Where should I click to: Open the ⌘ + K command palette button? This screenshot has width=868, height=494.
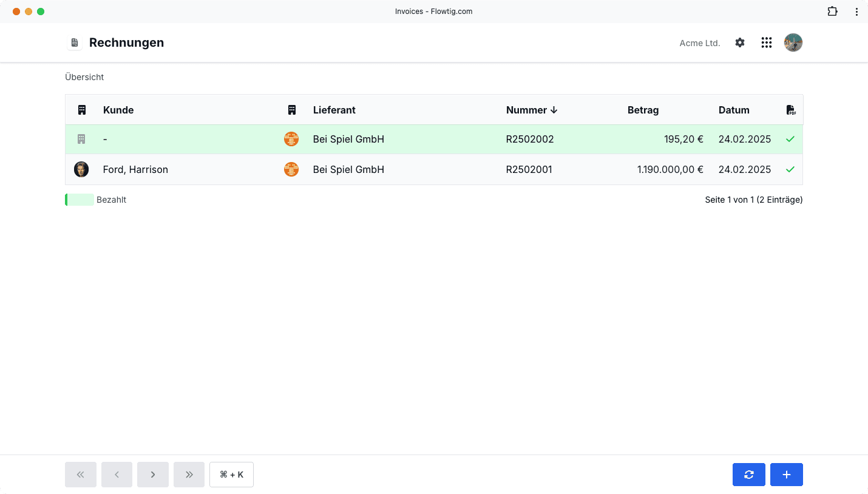point(231,475)
